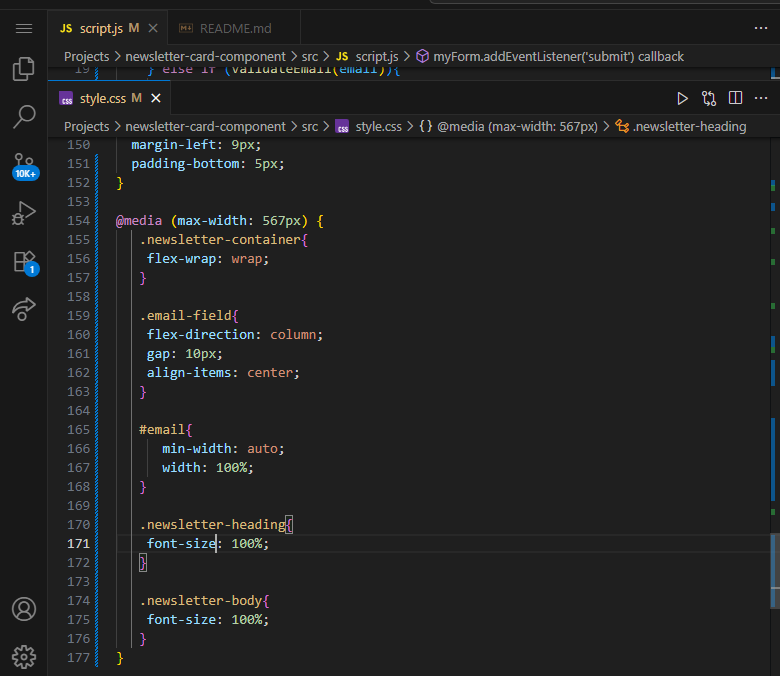Click min-width property on line 166
This screenshot has height=676, width=780.
click(x=197, y=449)
